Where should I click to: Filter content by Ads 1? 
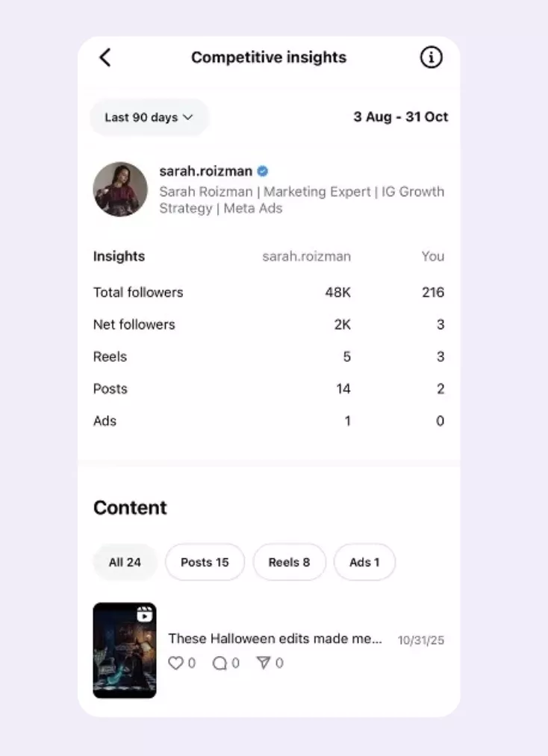pyautogui.click(x=364, y=562)
